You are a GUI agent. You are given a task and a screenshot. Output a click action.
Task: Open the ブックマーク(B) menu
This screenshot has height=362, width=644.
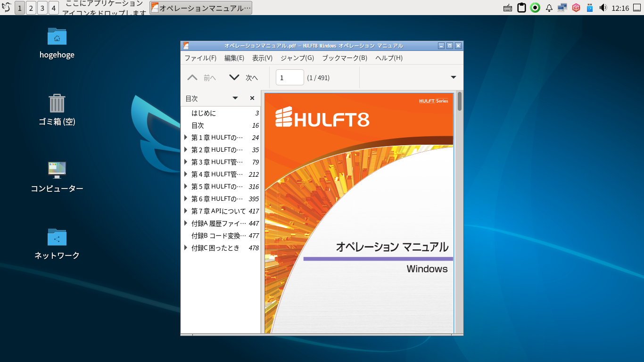click(x=345, y=58)
